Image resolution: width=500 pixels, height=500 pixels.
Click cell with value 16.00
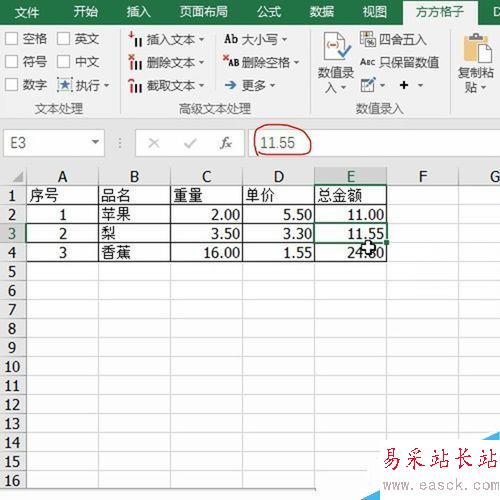click(x=206, y=252)
